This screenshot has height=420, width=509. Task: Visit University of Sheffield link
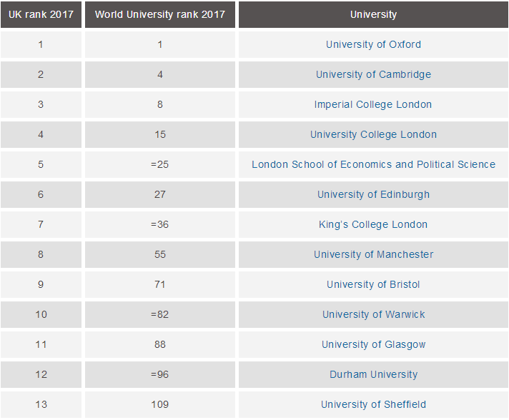(x=373, y=404)
